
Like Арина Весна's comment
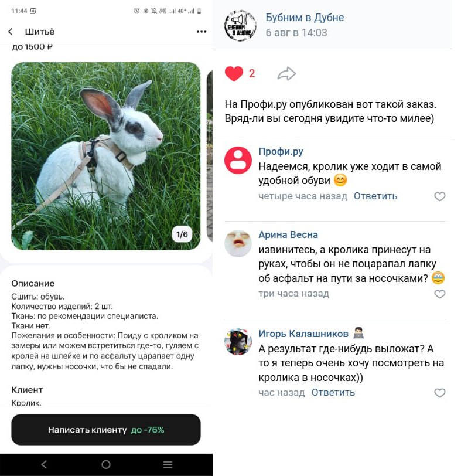440,294
